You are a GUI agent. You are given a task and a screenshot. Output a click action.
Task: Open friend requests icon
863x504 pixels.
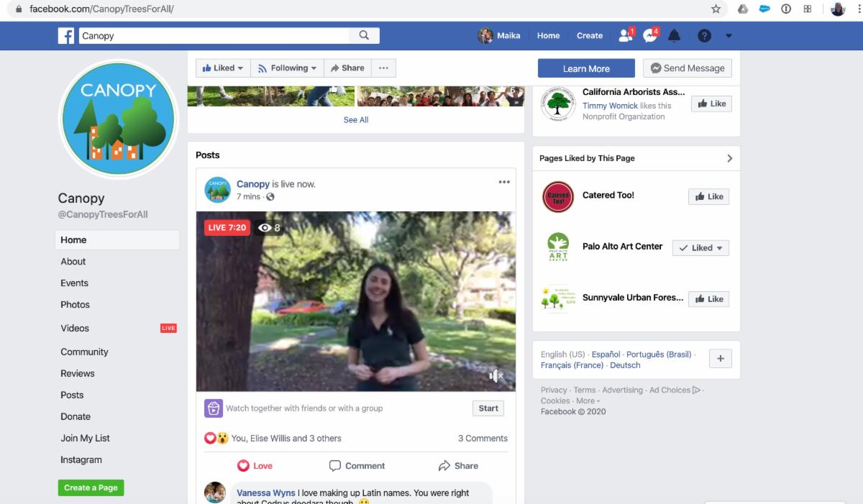(x=625, y=35)
